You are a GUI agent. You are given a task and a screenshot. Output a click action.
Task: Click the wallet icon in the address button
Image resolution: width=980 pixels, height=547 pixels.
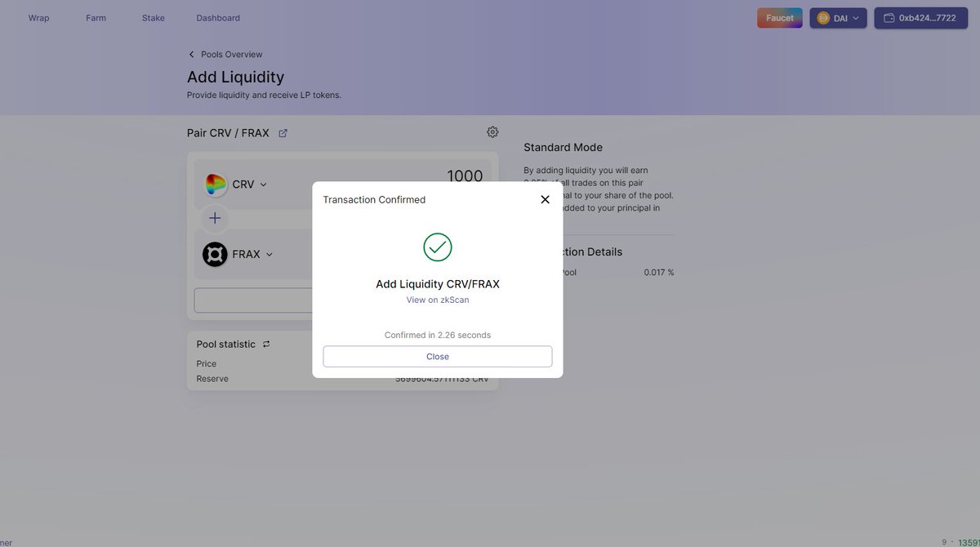pos(889,18)
